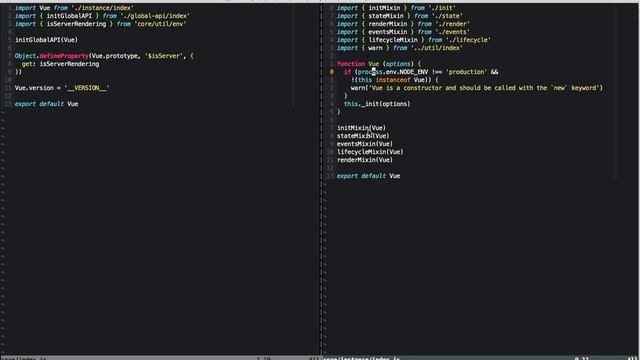Click "export default Vue" in right pane

tap(368, 176)
